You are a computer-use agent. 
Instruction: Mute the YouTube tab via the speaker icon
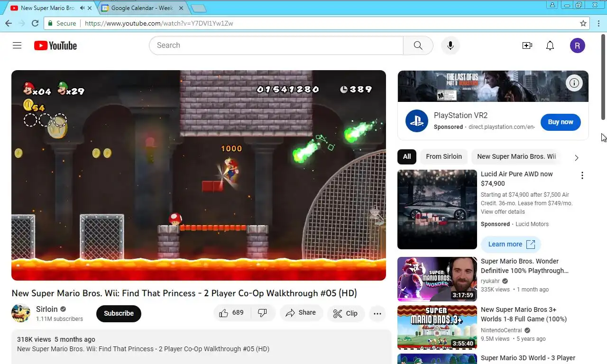(83, 8)
